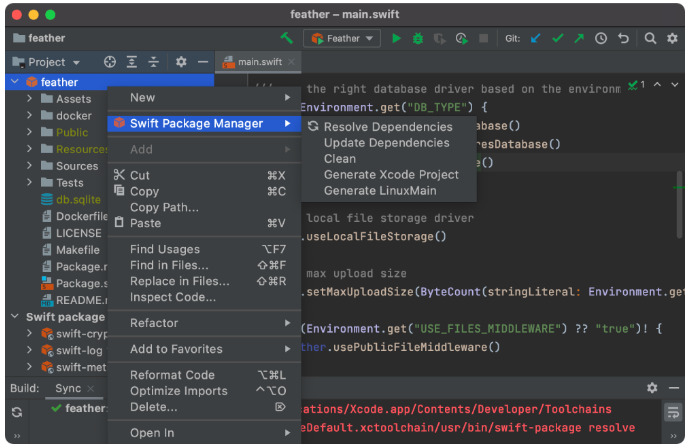Click the Build hammer icon

(x=287, y=38)
